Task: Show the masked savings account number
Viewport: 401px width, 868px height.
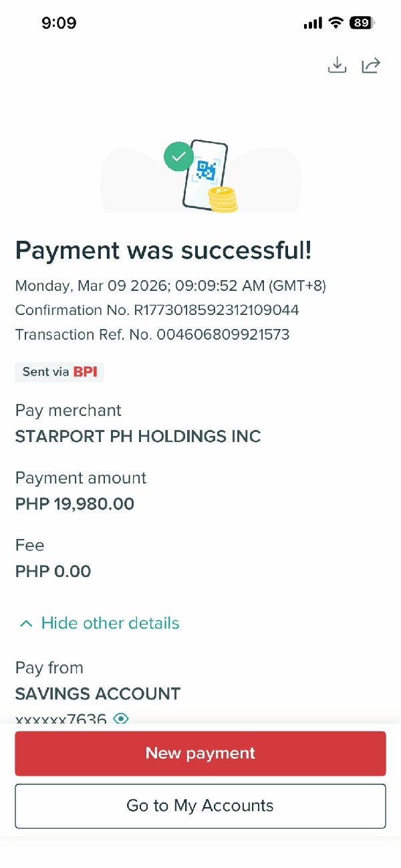Action: point(121,719)
